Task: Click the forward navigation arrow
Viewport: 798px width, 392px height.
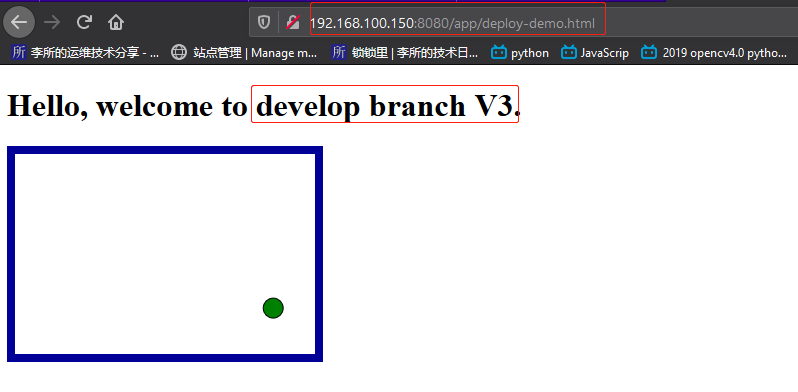Action: click(52, 22)
